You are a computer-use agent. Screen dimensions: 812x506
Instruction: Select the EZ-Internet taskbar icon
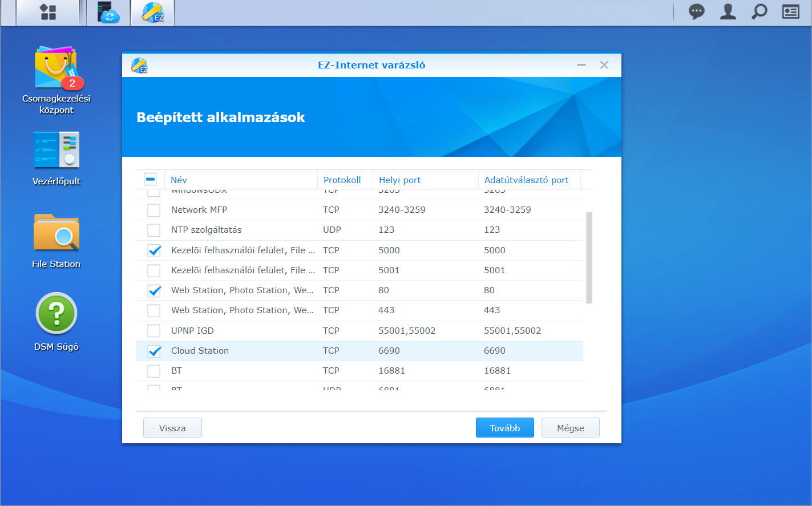pyautogui.click(x=152, y=13)
